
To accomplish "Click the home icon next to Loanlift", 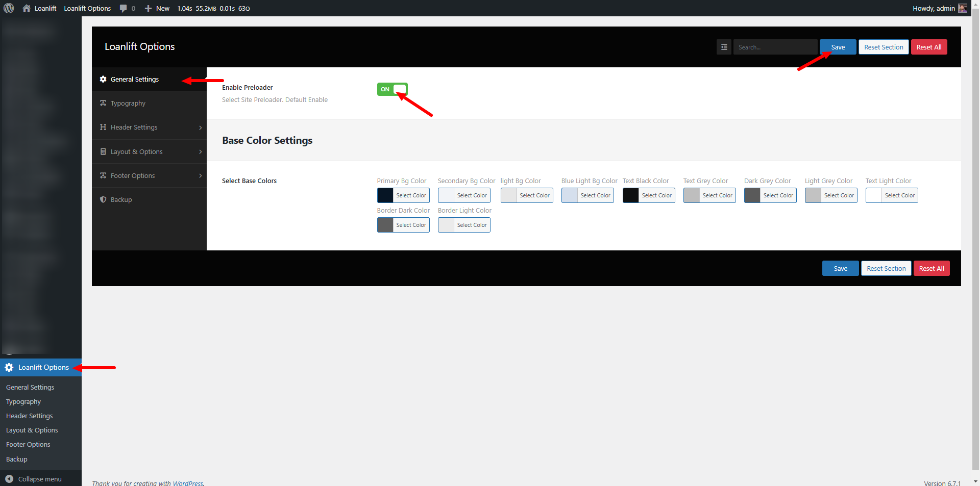I will 27,8.
